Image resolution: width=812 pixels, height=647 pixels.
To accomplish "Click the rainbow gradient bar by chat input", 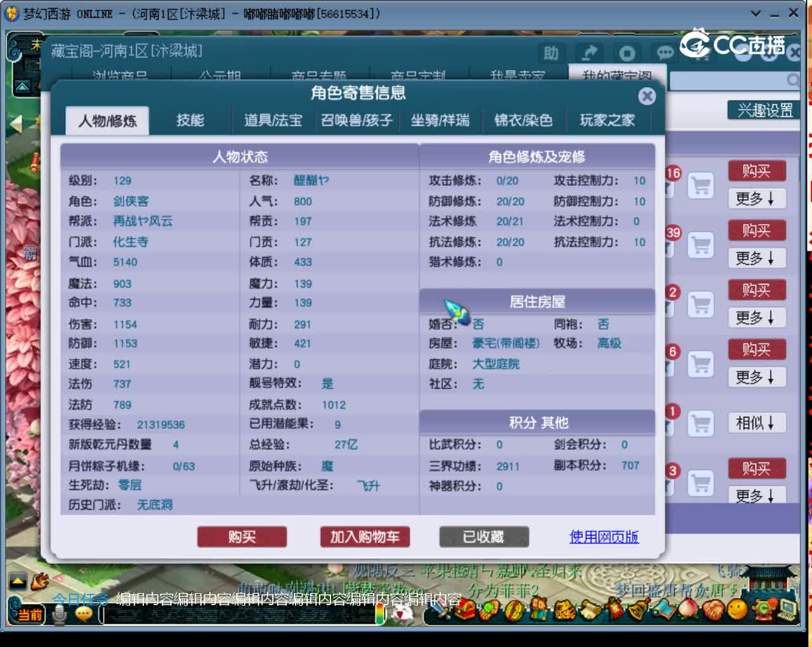I will (380, 614).
